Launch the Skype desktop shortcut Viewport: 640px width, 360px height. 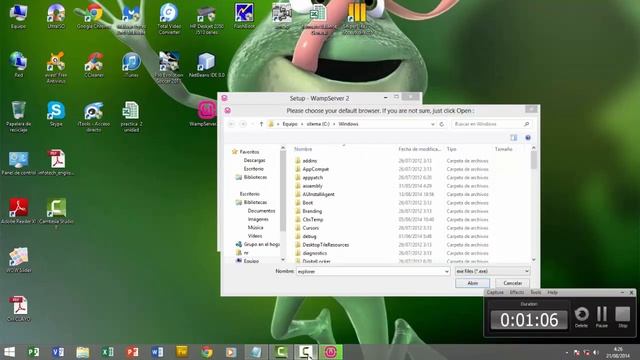coord(56,114)
